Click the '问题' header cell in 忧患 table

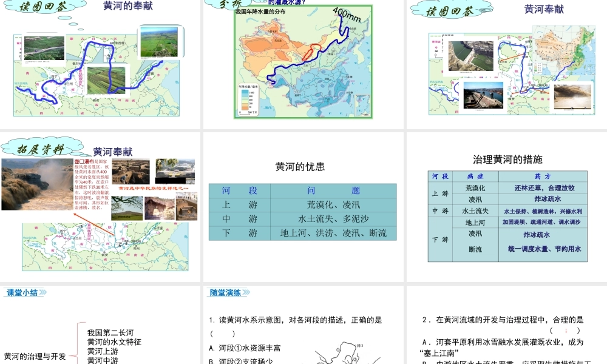pyautogui.click(x=334, y=190)
